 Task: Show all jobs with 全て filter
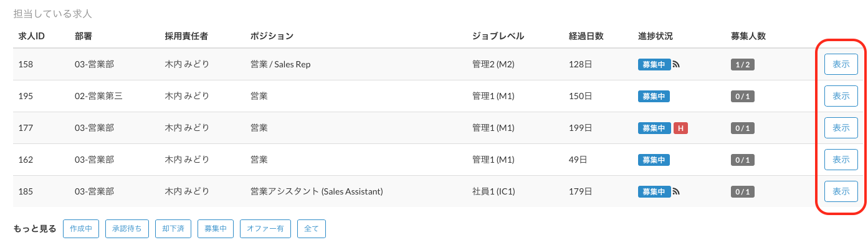click(x=311, y=229)
